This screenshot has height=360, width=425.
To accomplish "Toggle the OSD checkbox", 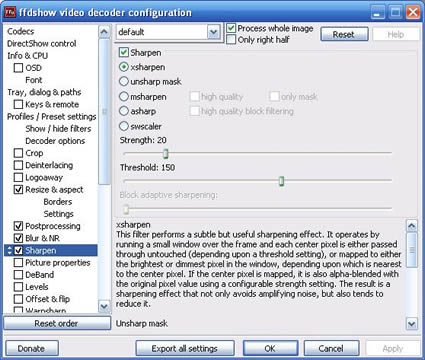I will 18,68.
